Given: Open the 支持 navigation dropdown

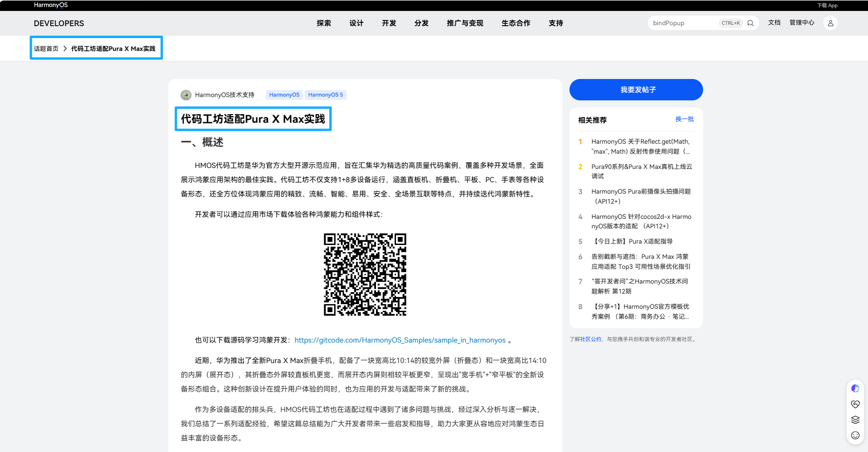Looking at the screenshot, I should (555, 23).
